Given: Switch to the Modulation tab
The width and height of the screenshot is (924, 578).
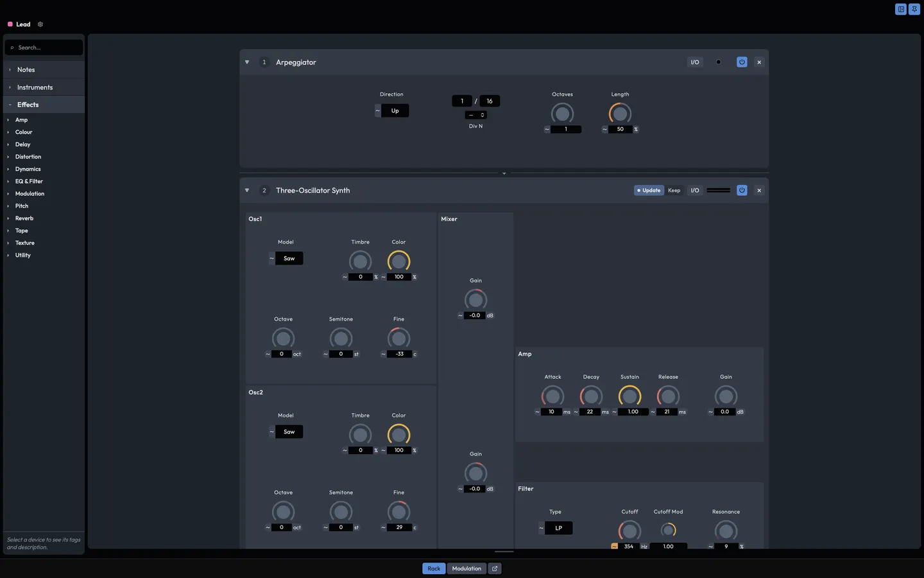Looking at the screenshot, I should tap(466, 568).
